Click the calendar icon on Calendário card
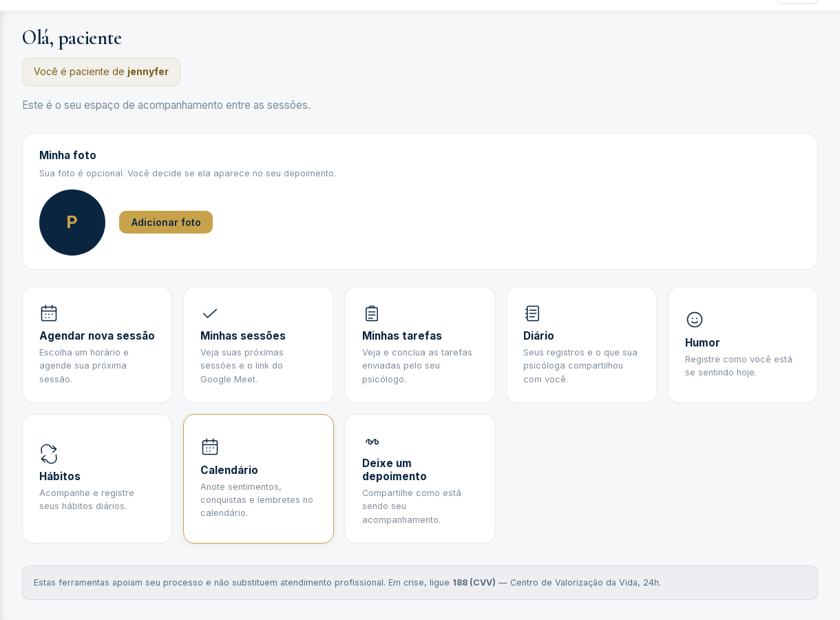 click(210, 447)
